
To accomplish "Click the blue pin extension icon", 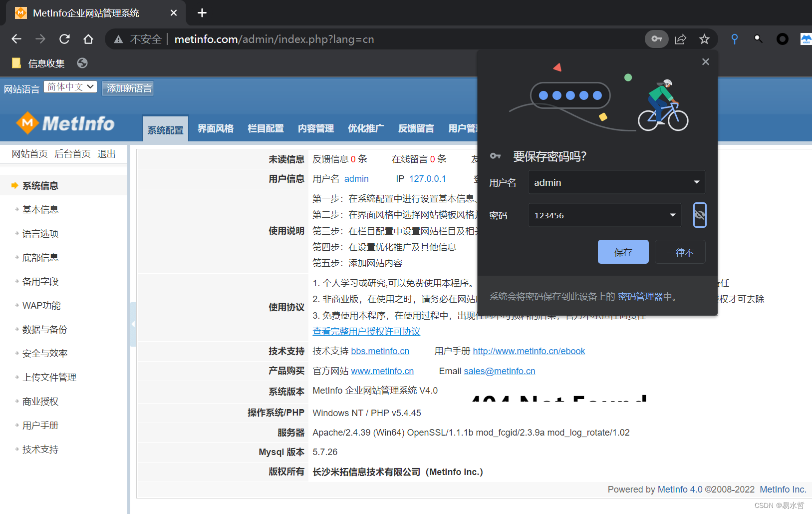I will click(x=735, y=39).
